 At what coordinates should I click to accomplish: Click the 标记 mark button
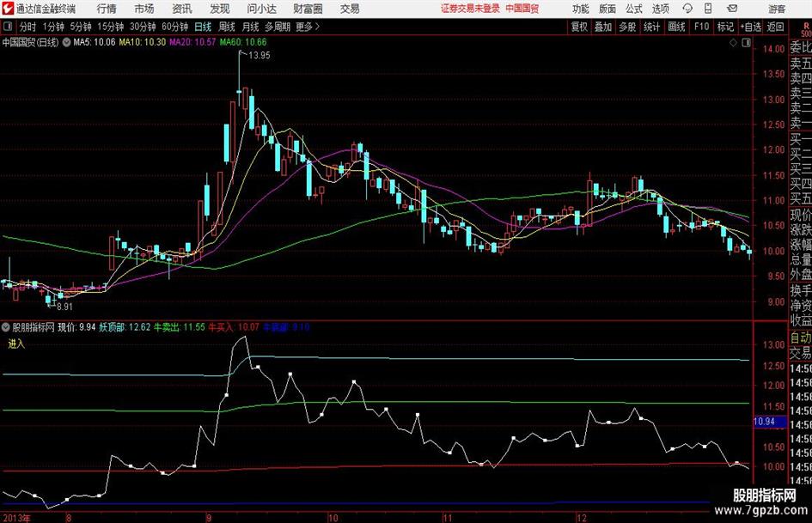click(725, 27)
